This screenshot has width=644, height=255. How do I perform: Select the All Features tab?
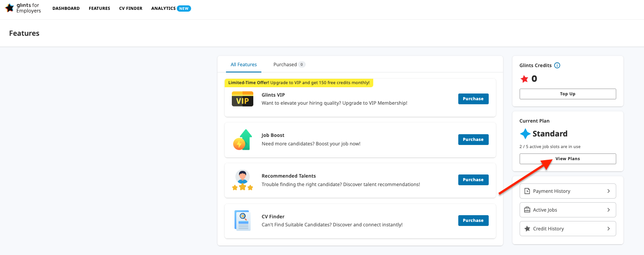[244, 64]
